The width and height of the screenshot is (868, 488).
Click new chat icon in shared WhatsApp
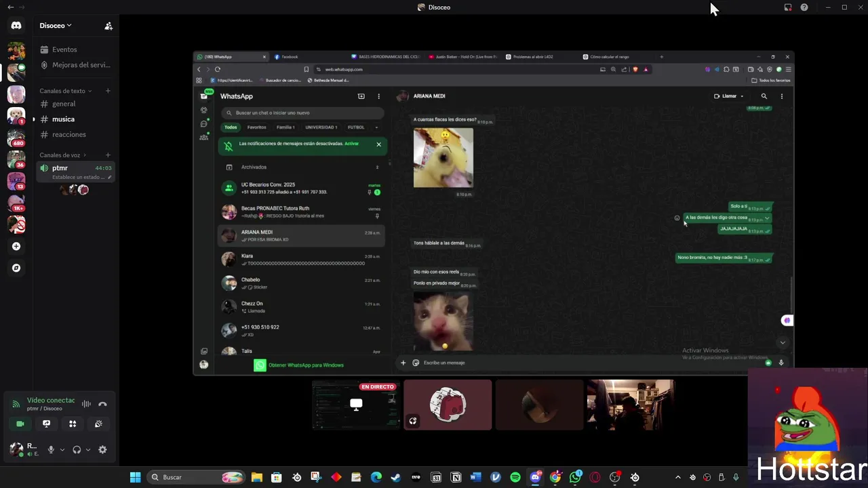click(361, 96)
